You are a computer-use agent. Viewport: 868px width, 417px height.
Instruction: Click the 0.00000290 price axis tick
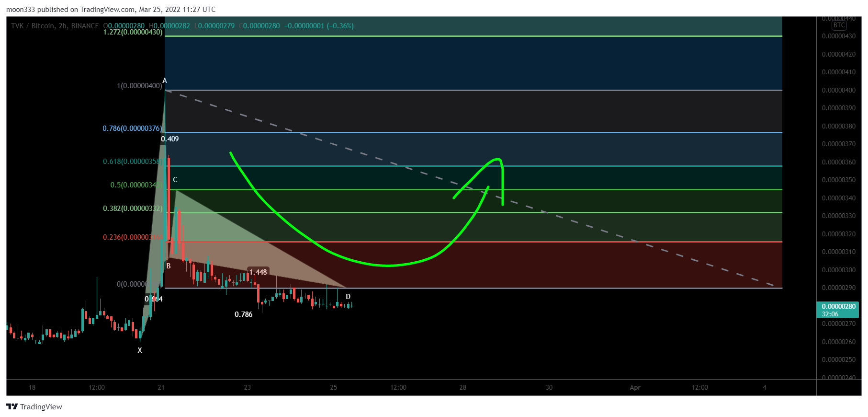(839, 288)
